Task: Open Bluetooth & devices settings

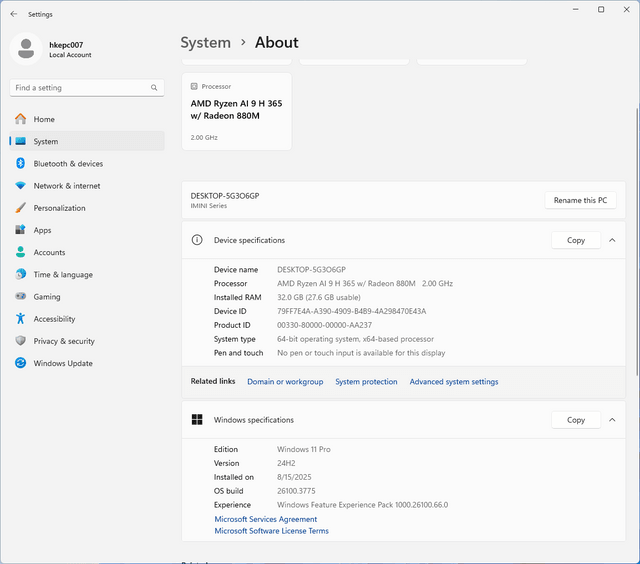Action: click(87, 164)
